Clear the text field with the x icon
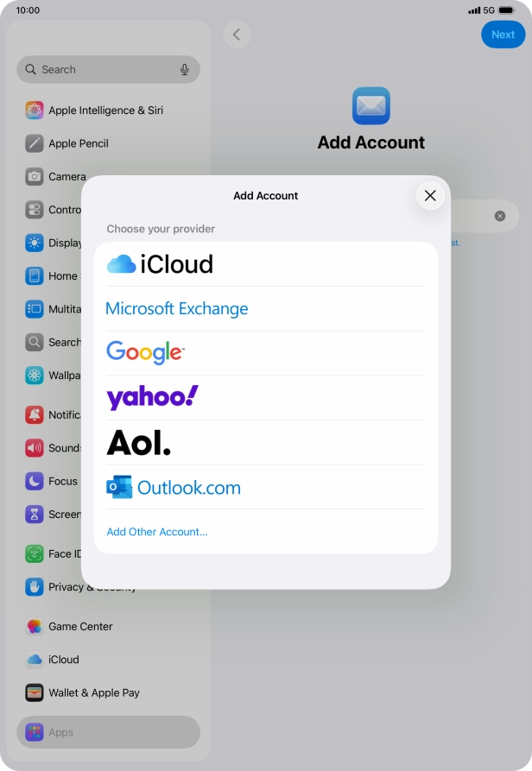The image size is (532, 771). (x=500, y=216)
